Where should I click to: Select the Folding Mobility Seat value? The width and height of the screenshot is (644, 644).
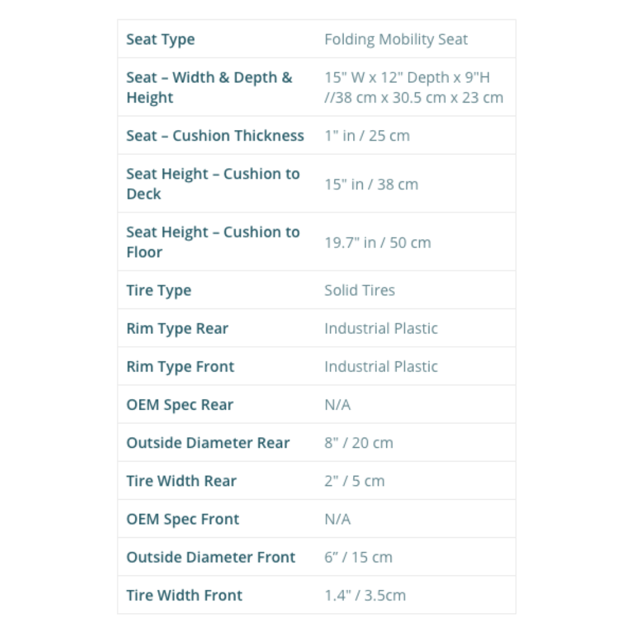396,39
